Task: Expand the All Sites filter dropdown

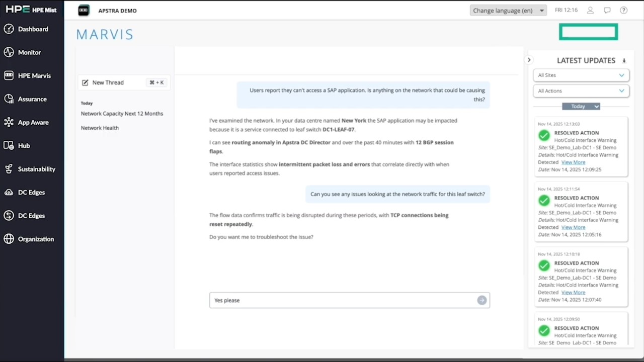Action: click(x=581, y=75)
